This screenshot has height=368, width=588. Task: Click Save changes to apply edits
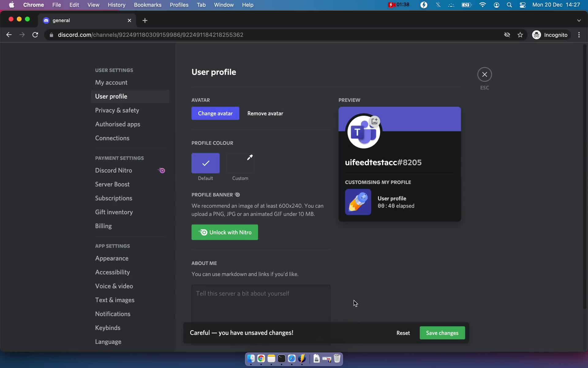(442, 332)
